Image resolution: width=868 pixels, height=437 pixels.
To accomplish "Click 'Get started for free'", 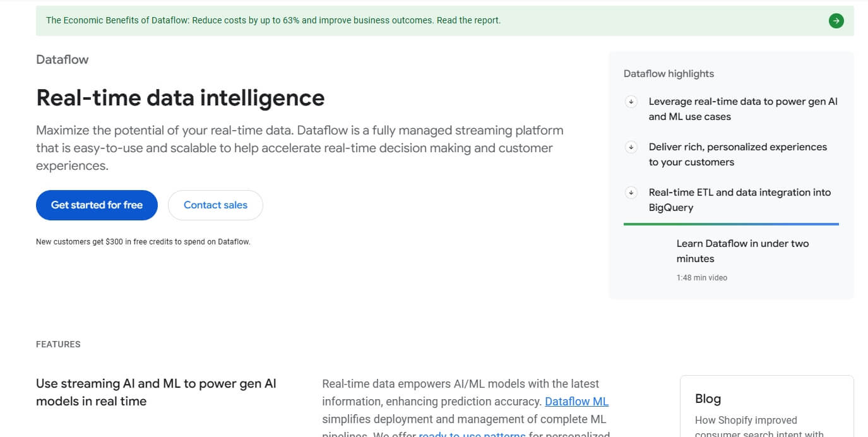I will 97,205.
